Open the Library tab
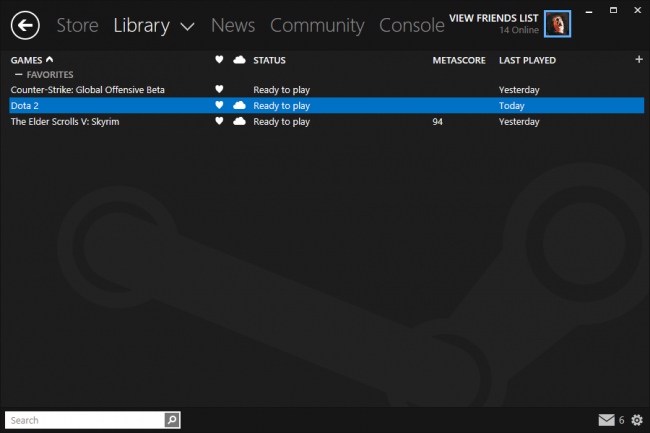 point(142,26)
